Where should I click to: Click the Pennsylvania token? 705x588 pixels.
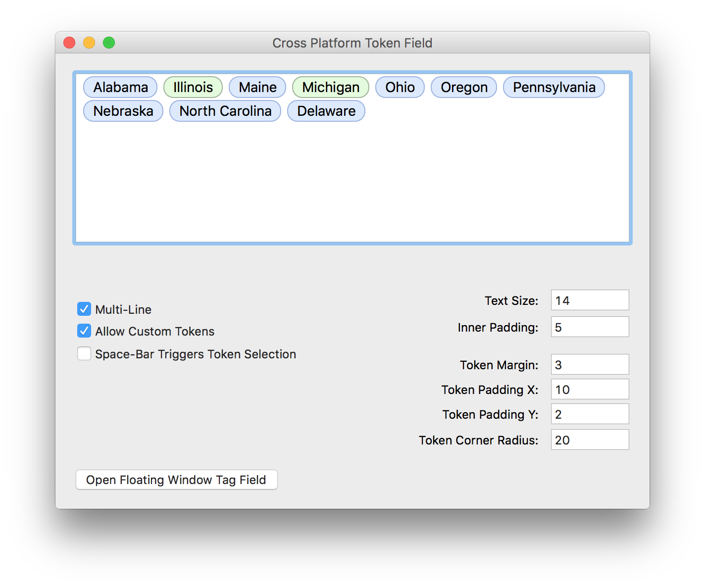(x=554, y=87)
